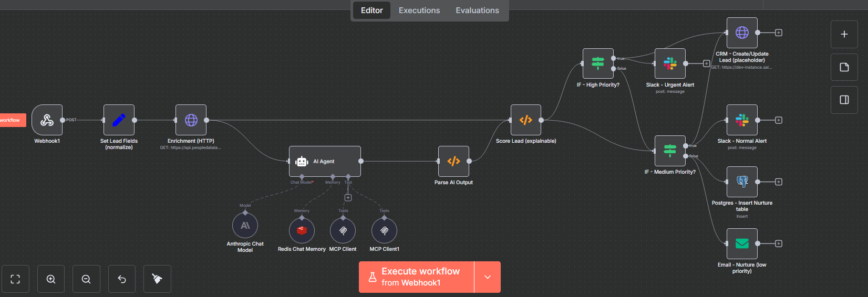The image size is (868, 297).
Task: Toggle the side panel layout icon
Action: pyautogui.click(x=844, y=100)
